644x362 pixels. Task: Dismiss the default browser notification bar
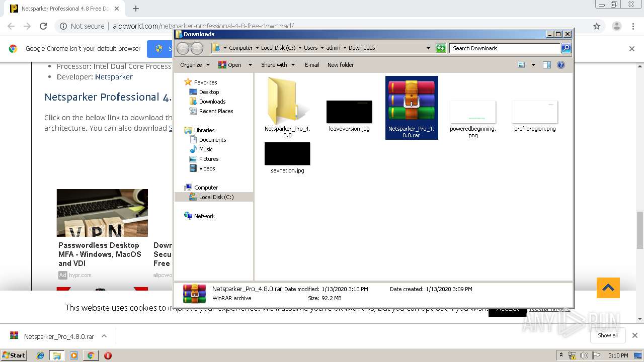point(632,49)
